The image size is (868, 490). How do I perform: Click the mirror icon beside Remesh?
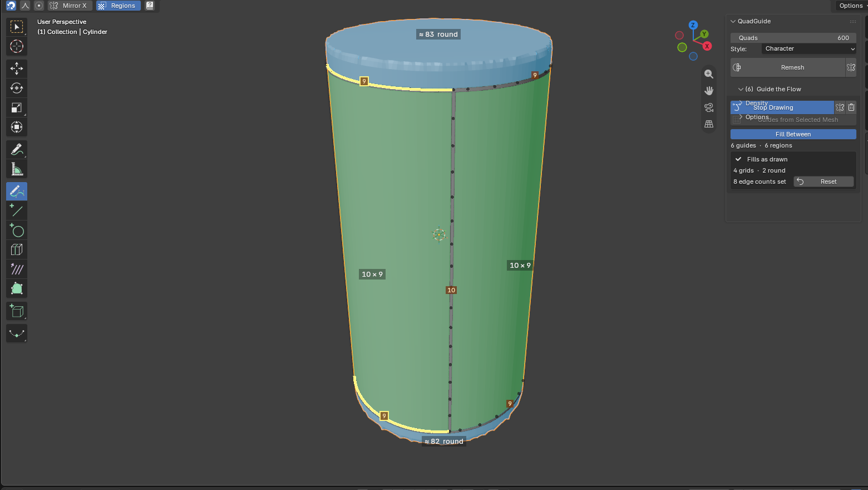pos(851,67)
